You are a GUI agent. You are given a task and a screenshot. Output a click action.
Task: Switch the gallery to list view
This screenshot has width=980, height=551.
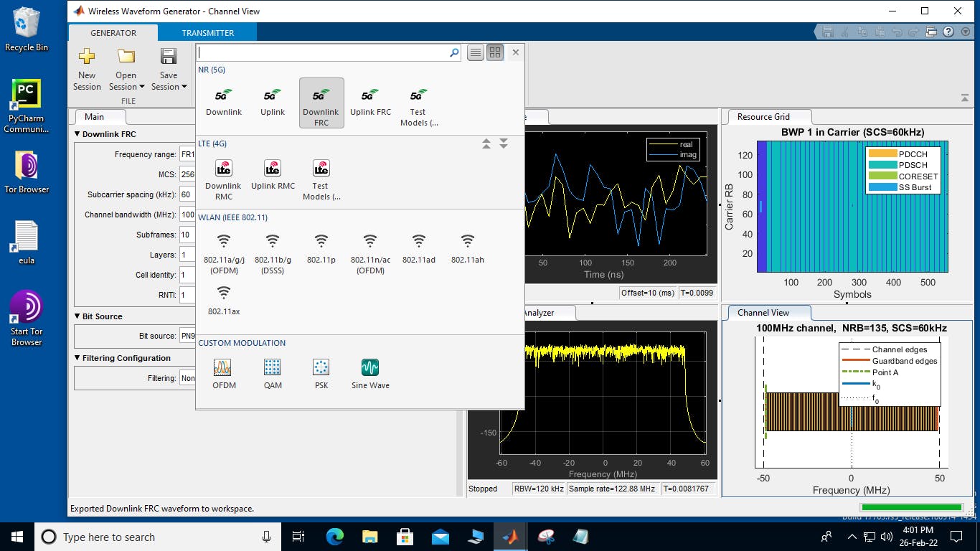click(475, 52)
